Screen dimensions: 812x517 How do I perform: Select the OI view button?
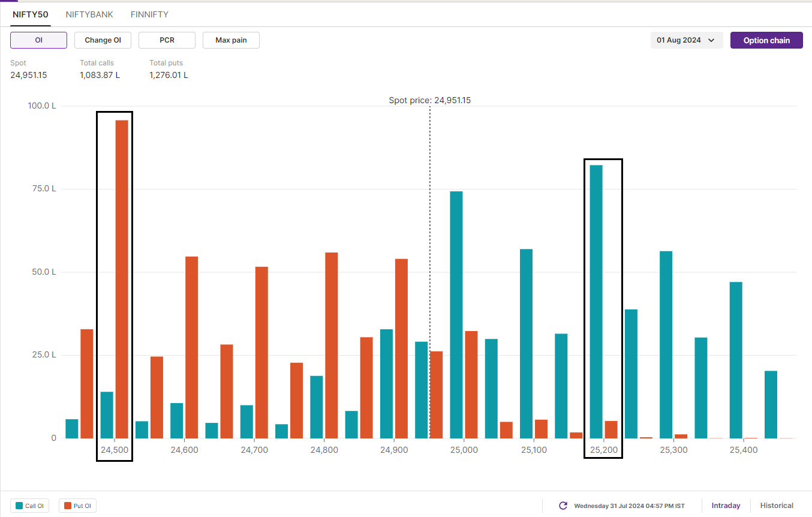[38, 40]
